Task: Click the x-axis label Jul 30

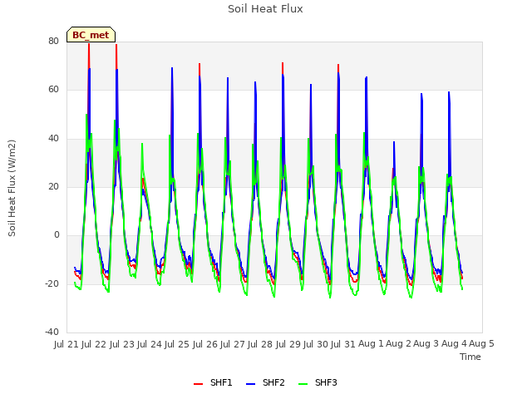Action: 316,344
